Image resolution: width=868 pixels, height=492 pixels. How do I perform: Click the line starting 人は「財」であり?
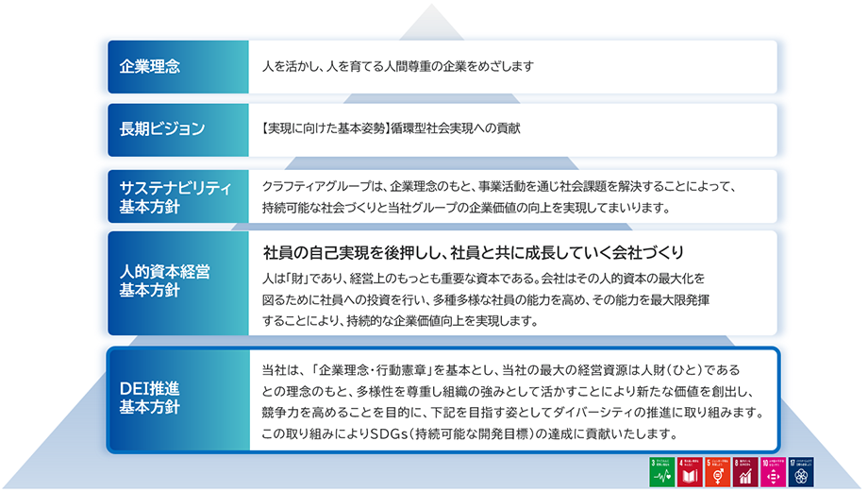(x=484, y=279)
